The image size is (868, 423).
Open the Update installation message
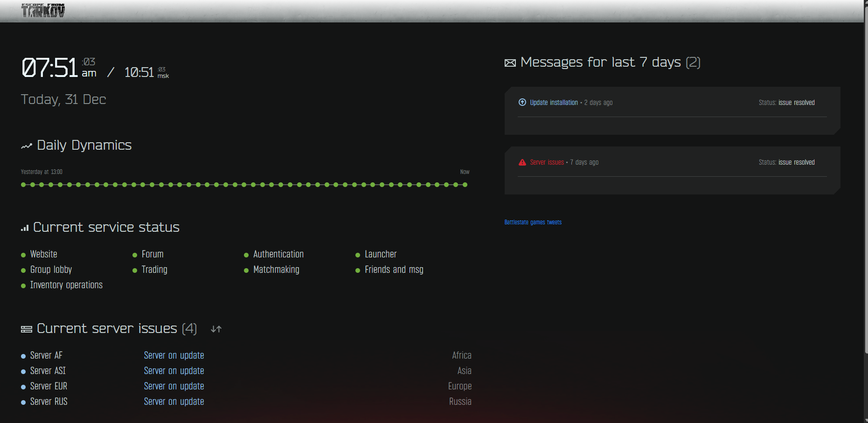pyautogui.click(x=554, y=103)
